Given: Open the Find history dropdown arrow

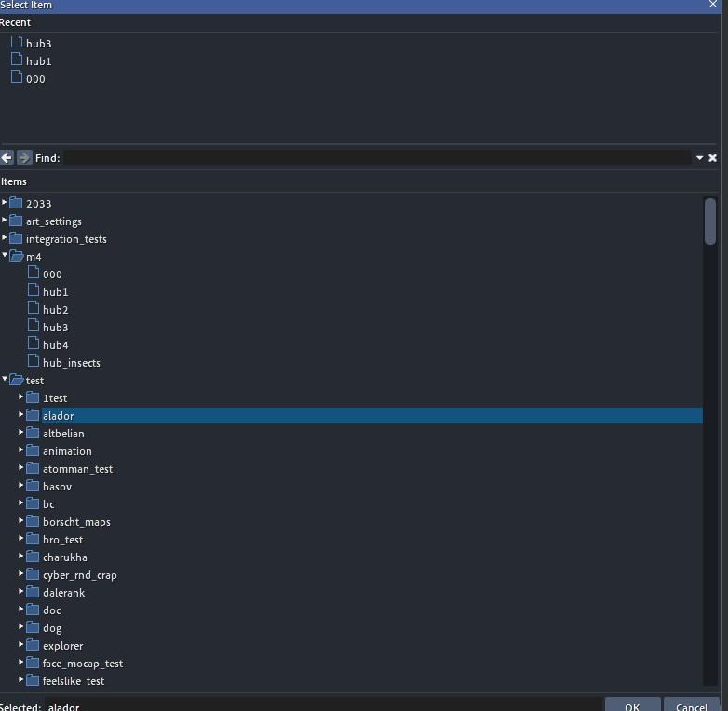Looking at the screenshot, I should coord(699,158).
